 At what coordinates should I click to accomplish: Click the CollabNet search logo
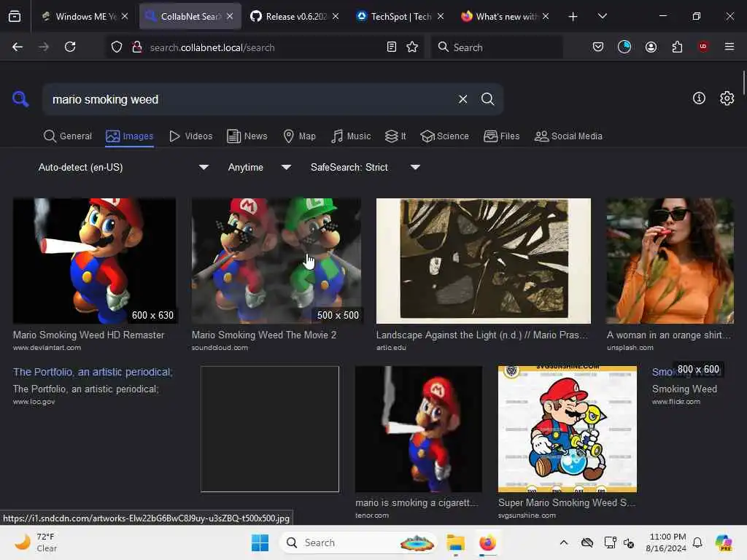20,99
